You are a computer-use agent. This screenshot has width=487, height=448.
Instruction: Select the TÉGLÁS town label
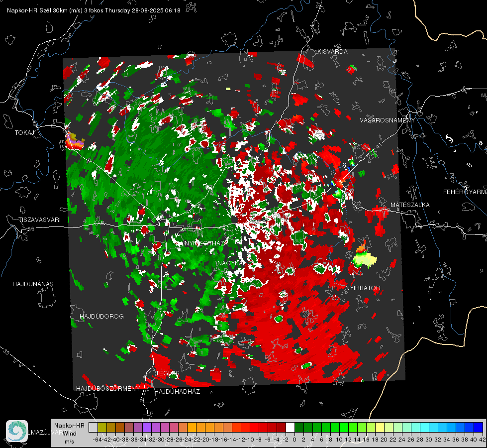[x=168, y=373]
